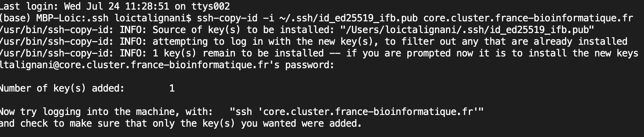The width and height of the screenshot is (644, 137).
Task: Click 'you wanted were added.' ending text
Action: click(301, 124)
